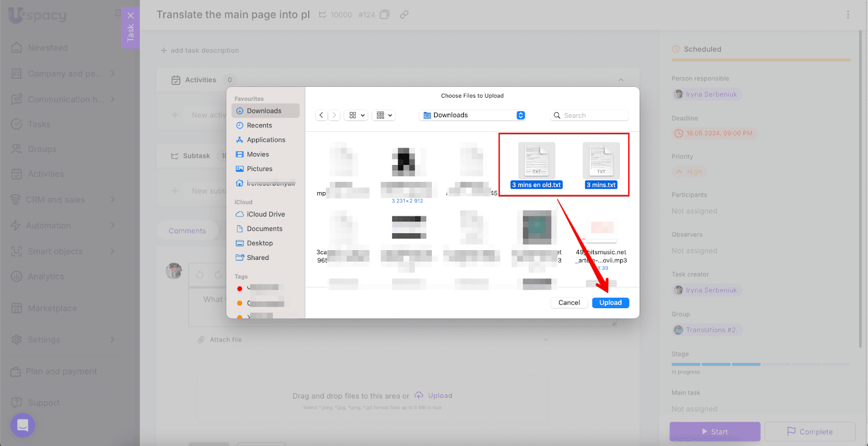Click the Upload button in file dialog
868x446 pixels.
click(610, 303)
